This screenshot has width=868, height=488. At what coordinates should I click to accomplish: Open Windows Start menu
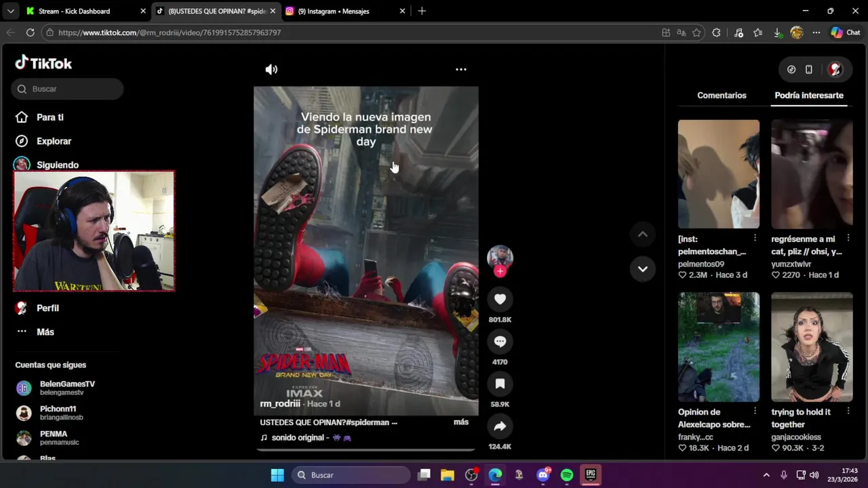point(277,475)
